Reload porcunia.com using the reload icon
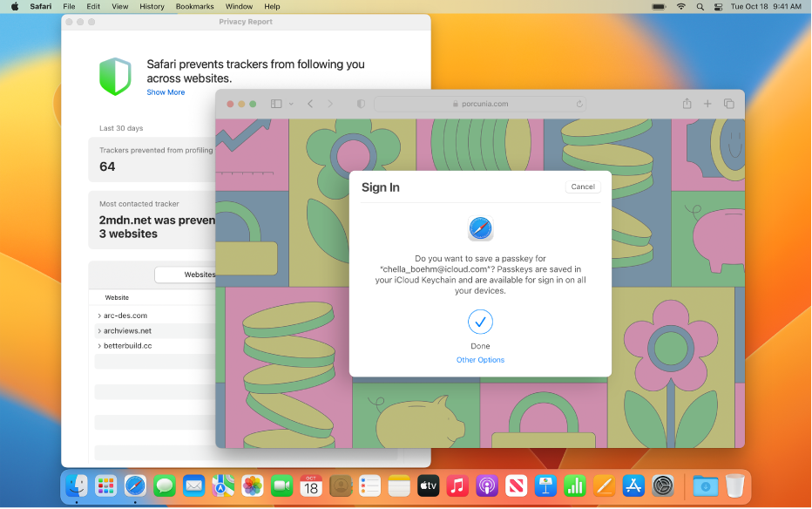This screenshot has height=509, width=812. (x=578, y=103)
